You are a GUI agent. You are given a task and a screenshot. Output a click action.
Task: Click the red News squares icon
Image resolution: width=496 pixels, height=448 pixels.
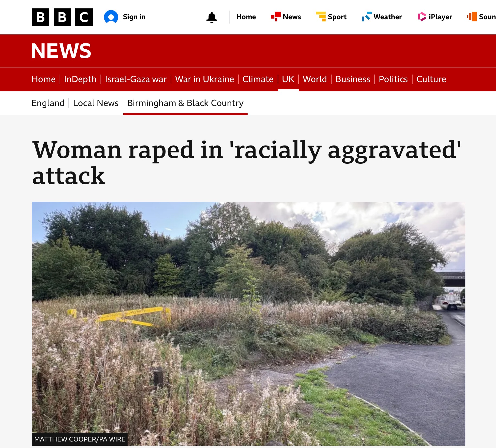coord(276,17)
